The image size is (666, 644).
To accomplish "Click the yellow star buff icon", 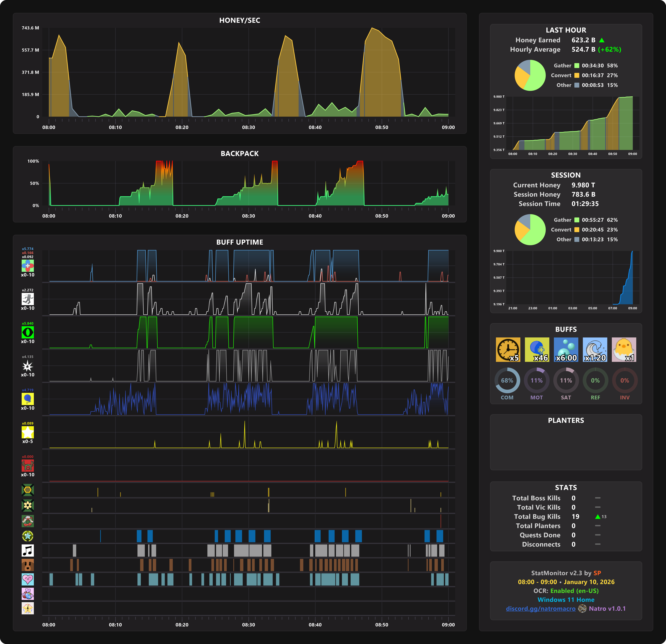I will pyautogui.click(x=28, y=432).
